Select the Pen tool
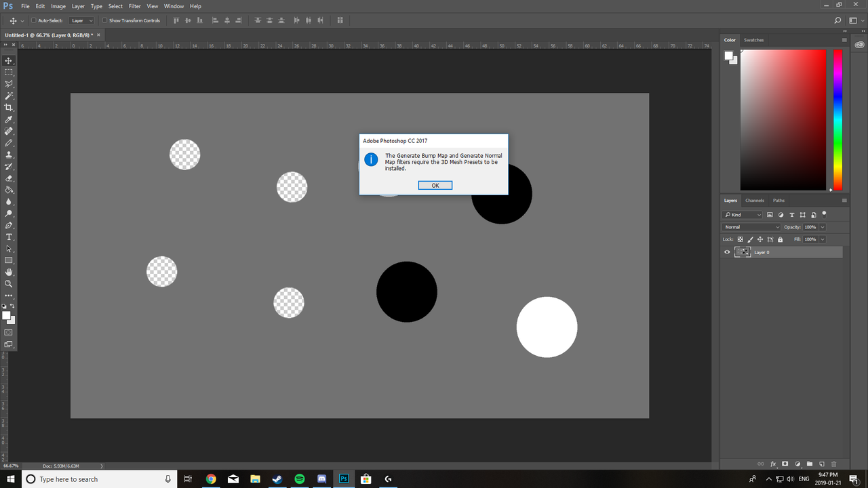The image size is (868, 488). 9,225
